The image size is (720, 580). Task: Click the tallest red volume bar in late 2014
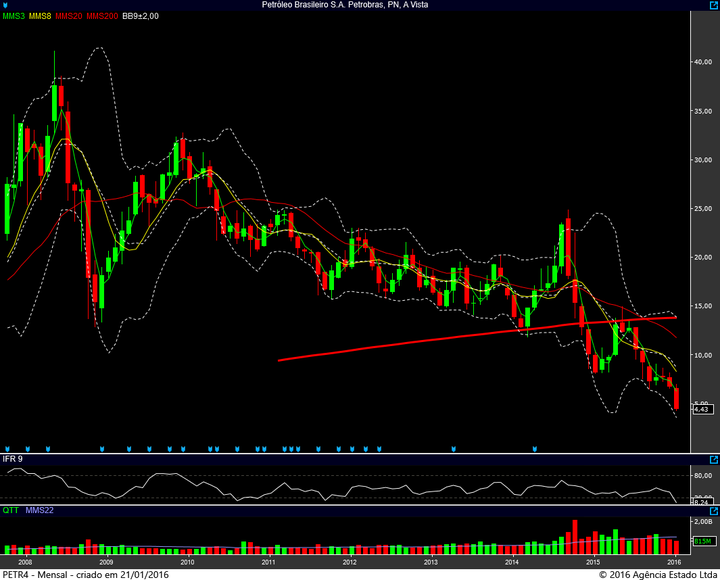coord(575,537)
